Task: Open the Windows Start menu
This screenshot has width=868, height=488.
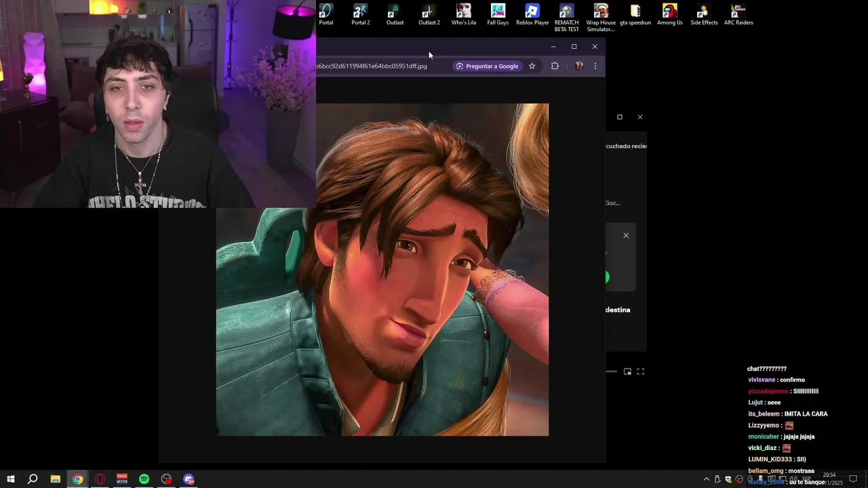Action: [11, 479]
